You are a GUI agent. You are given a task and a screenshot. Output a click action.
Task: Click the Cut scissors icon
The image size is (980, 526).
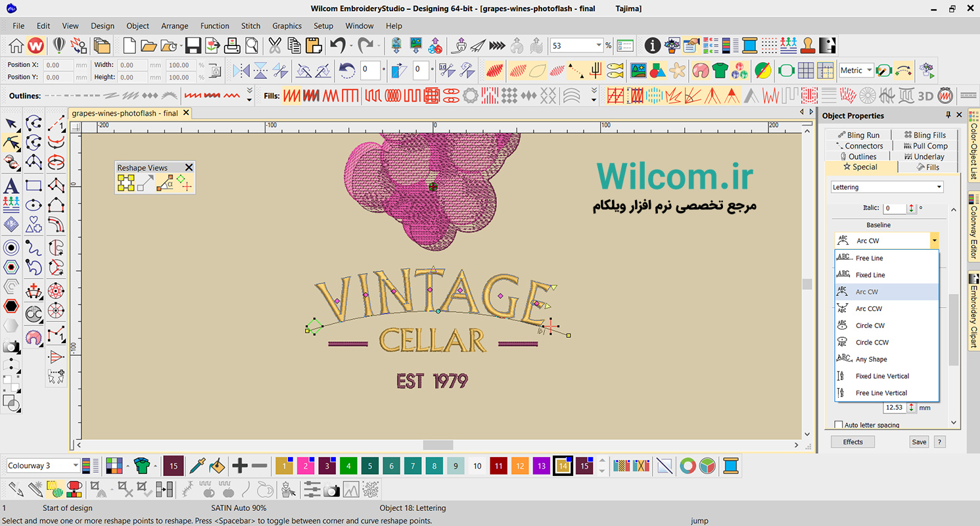point(274,45)
